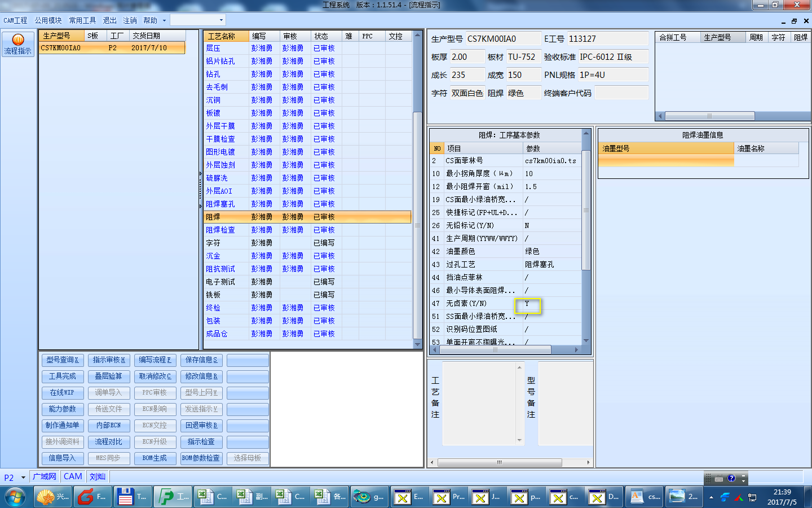Select the 阻焊检查 process row
The height and width of the screenshot is (508, 812).
308,230
